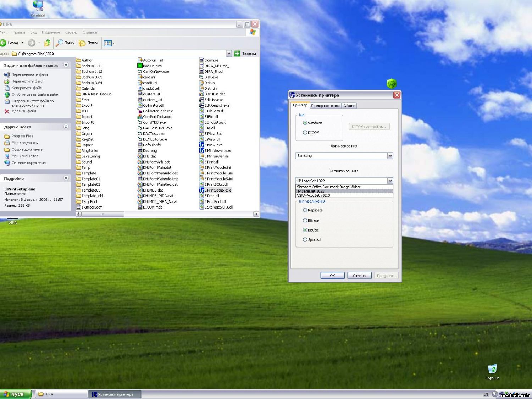Image resolution: width=532 pixels, height=399 pixels.
Task: Open the Recycle Bin (Корзина) desktop icon
Action: (492, 369)
